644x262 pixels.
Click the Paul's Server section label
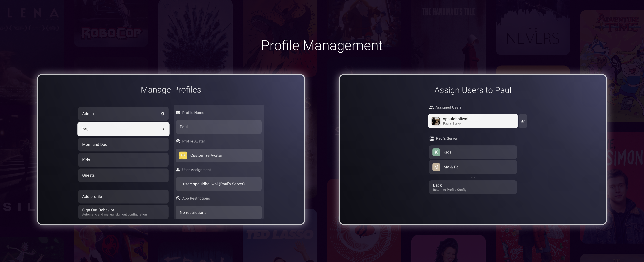click(x=446, y=139)
